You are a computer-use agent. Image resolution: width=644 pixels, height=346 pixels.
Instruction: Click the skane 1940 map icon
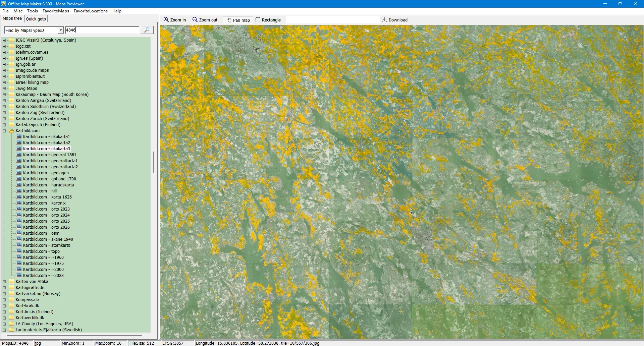coord(19,239)
